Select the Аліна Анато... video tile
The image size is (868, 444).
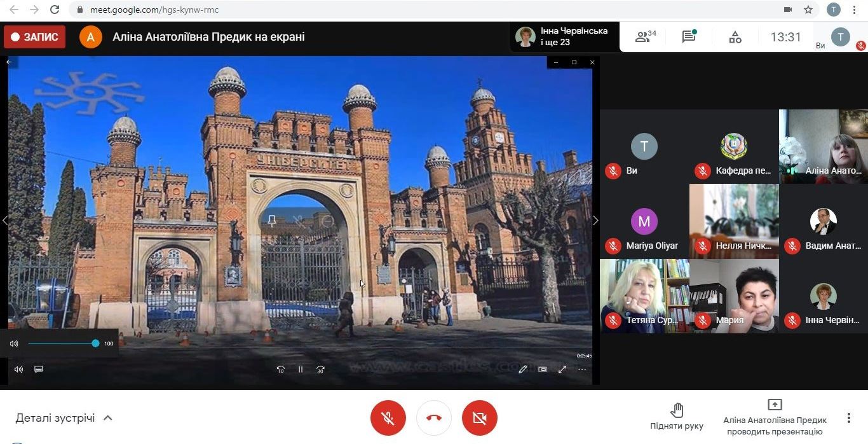click(824, 147)
